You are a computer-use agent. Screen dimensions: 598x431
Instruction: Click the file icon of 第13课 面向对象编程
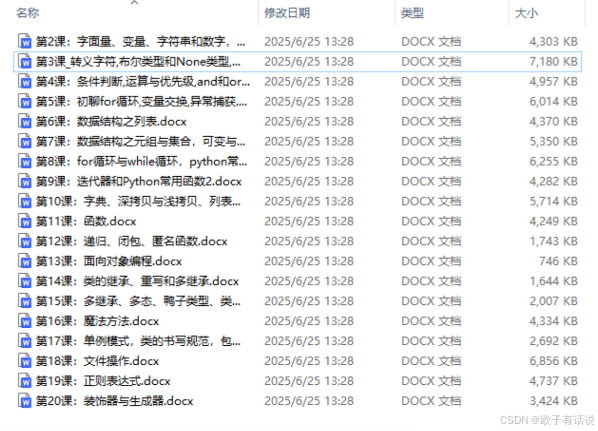[x=24, y=261]
